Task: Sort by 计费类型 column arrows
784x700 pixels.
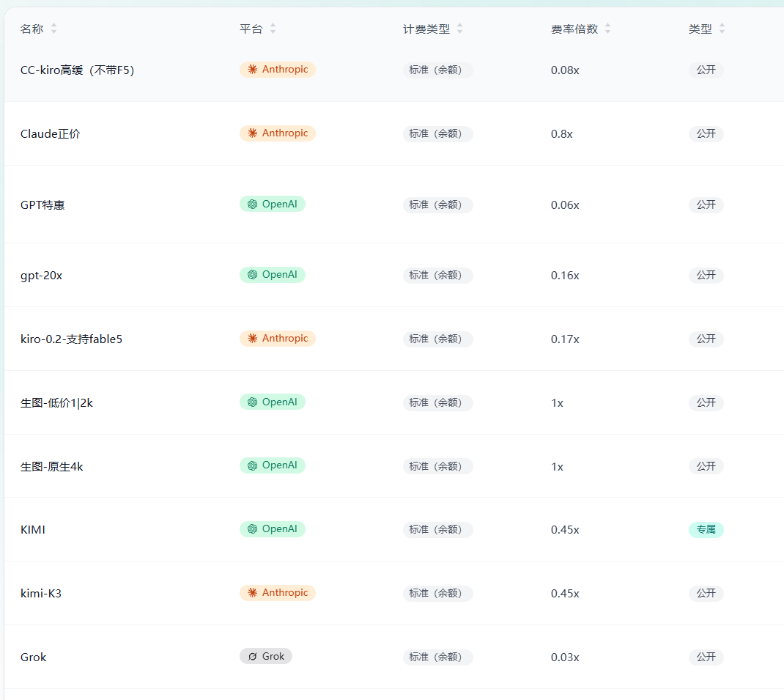Action: click(459, 29)
